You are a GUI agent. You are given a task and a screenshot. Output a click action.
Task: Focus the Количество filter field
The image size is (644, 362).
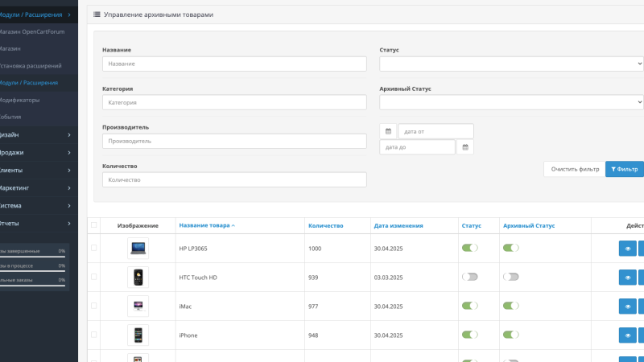234,179
